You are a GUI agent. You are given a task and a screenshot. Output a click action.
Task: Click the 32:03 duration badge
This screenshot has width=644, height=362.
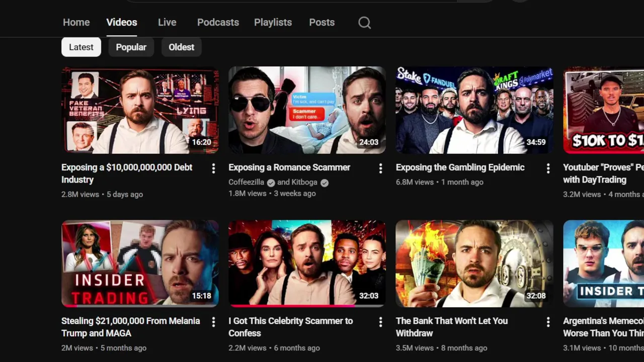click(368, 296)
